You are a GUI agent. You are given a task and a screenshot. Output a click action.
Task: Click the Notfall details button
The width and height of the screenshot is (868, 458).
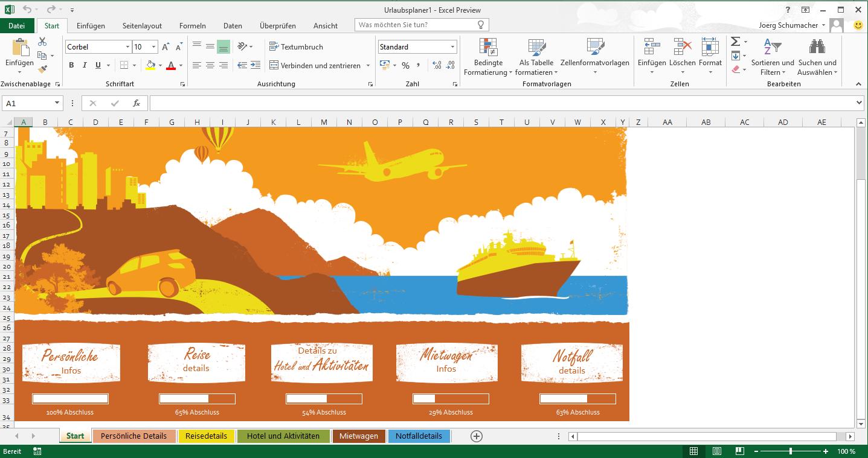tap(571, 362)
